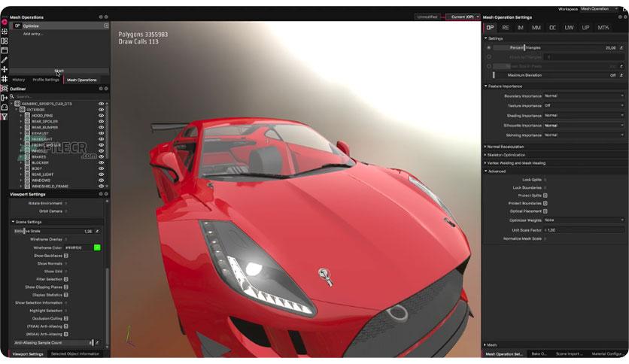
Task: Switch to the MTK operation tab
Action: (603, 28)
